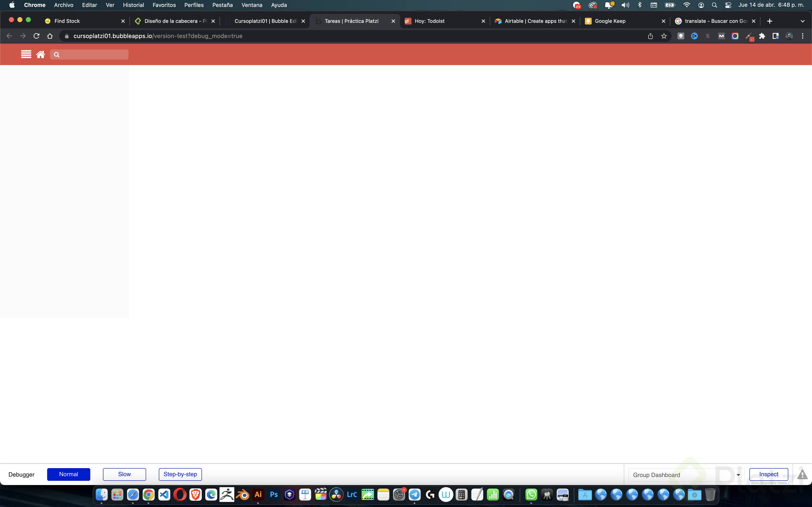The image size is (812, 507).
Task: Expand the tab search chevron near new tab
Action: [x=803, y=21]
